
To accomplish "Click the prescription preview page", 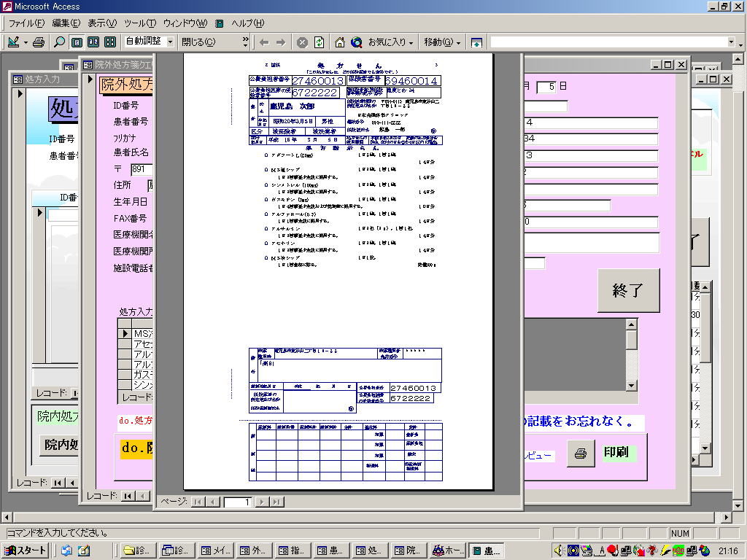I will point(338,271).
